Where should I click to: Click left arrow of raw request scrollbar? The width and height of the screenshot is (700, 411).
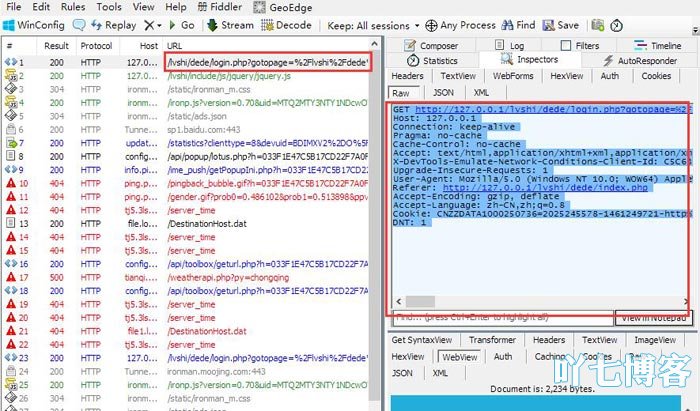click(399, 301)
